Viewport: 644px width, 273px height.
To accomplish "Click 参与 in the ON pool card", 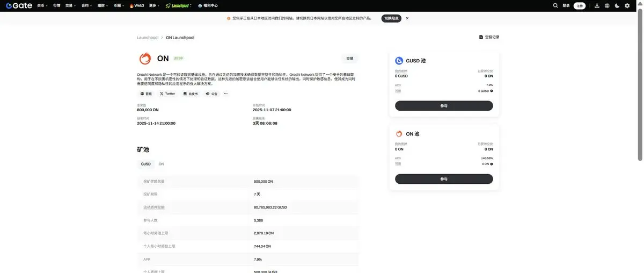I will [x=444, y=179].
